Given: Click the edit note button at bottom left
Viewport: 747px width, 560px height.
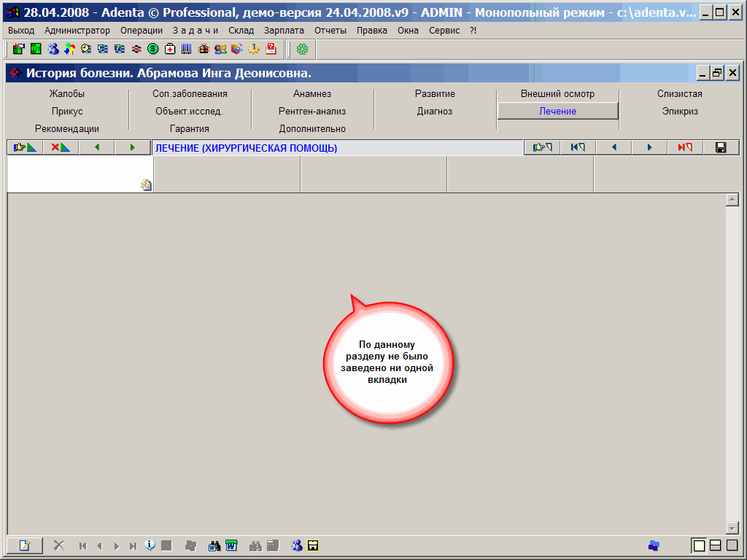Looking at the screenshot, I should click(x=25, y=545).
